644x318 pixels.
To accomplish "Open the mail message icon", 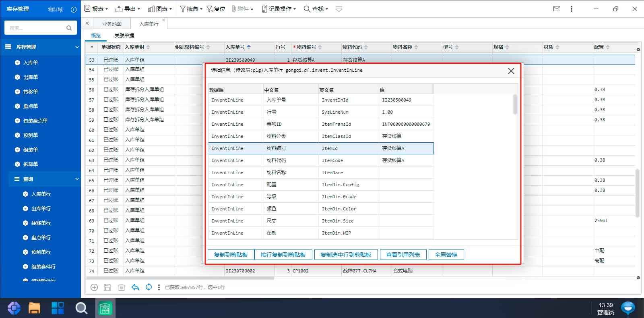I will (557, 8).
